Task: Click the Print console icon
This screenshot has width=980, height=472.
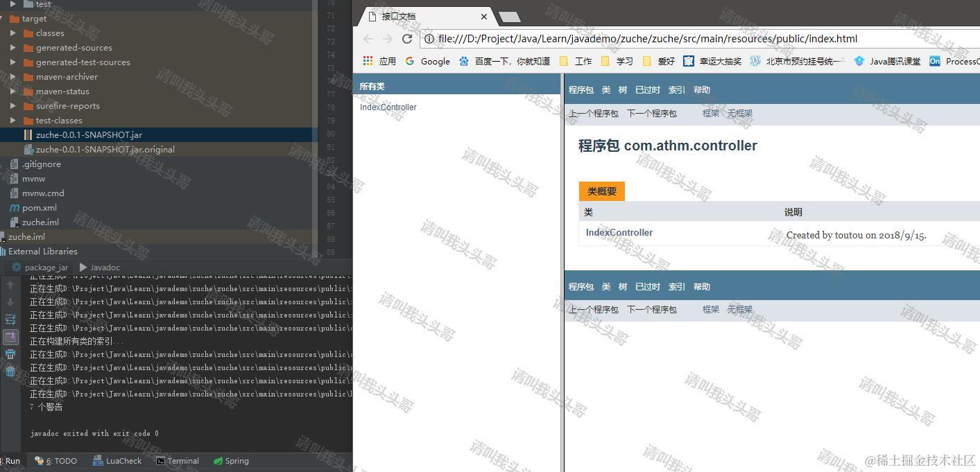Action: pyautogui.click(x=10, y=354)
